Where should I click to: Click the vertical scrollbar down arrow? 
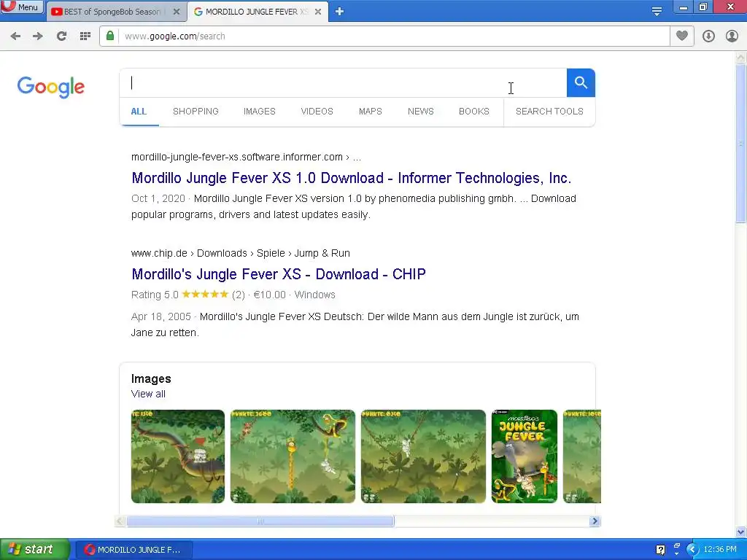tap(741, 532)
